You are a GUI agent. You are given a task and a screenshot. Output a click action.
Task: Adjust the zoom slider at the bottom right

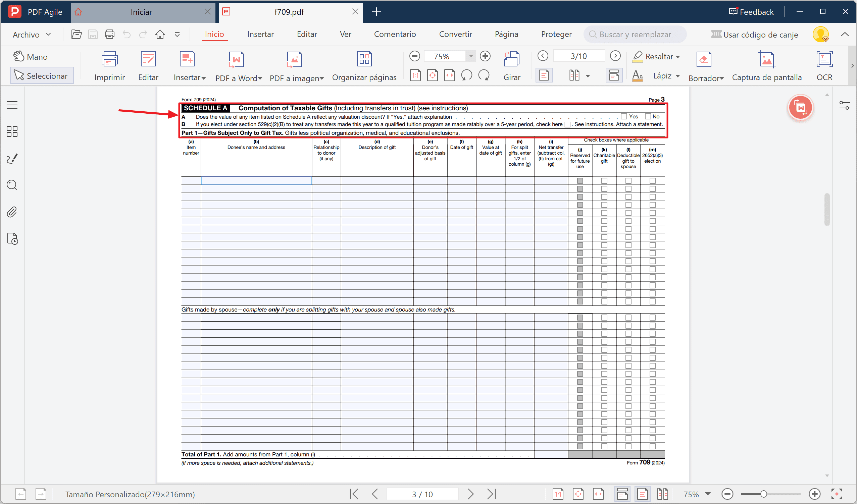point(764,494)
